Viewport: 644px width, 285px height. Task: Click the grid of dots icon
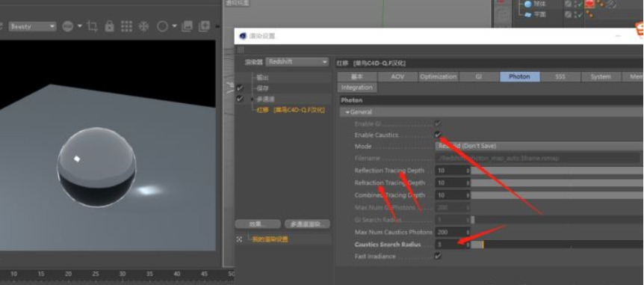point(126,27)
